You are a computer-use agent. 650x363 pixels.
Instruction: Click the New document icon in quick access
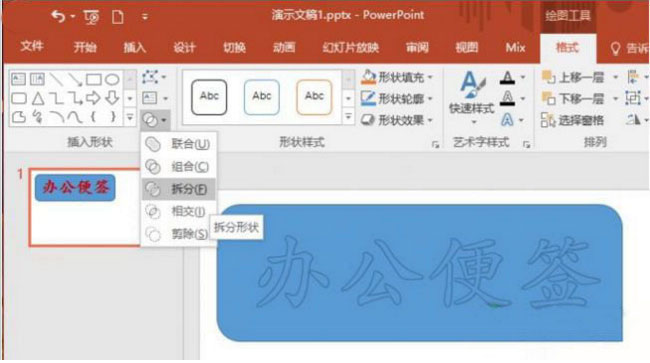point(118,17)
